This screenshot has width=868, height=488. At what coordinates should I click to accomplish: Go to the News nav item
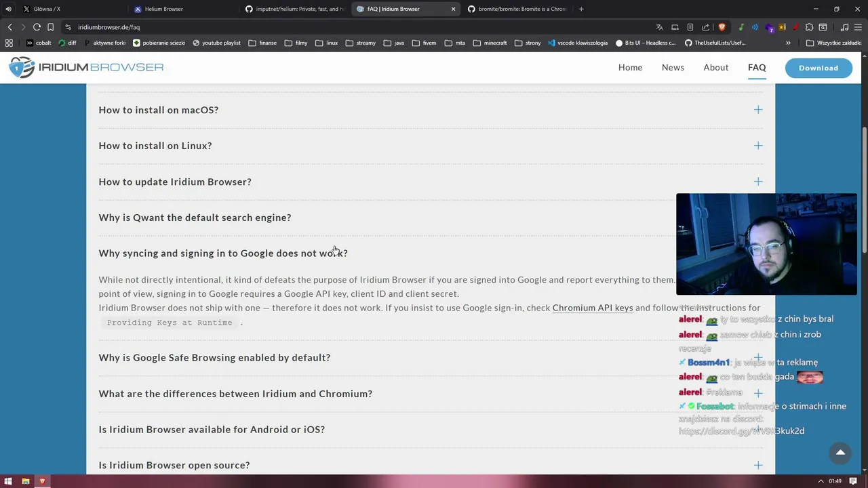(x=673, y=67)
